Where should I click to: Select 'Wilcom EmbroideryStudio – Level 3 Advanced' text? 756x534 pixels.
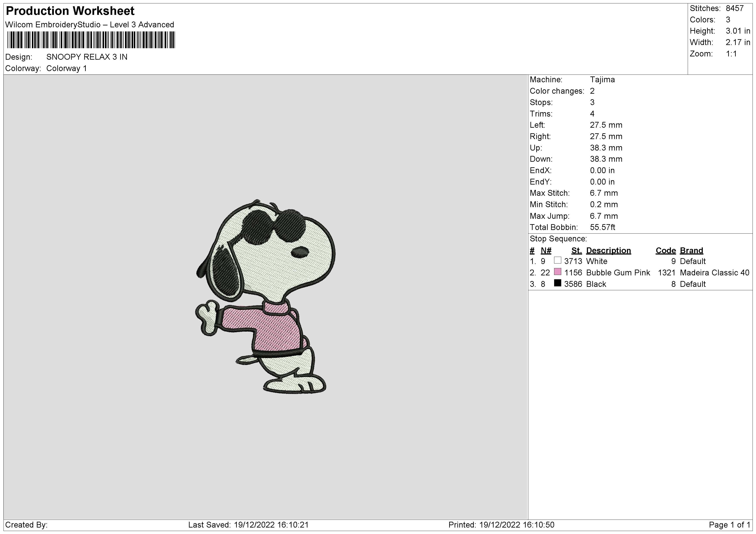(90, 25)
